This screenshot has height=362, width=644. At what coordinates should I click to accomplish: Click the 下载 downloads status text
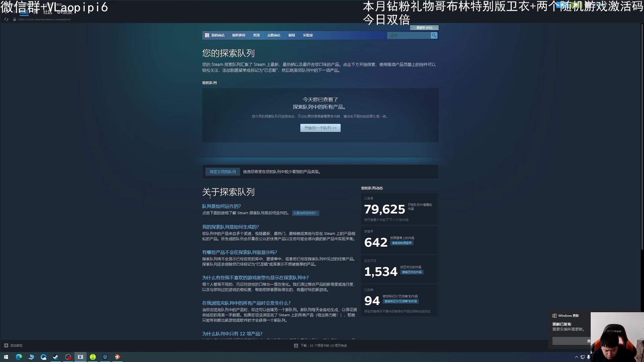coord(324,346)
